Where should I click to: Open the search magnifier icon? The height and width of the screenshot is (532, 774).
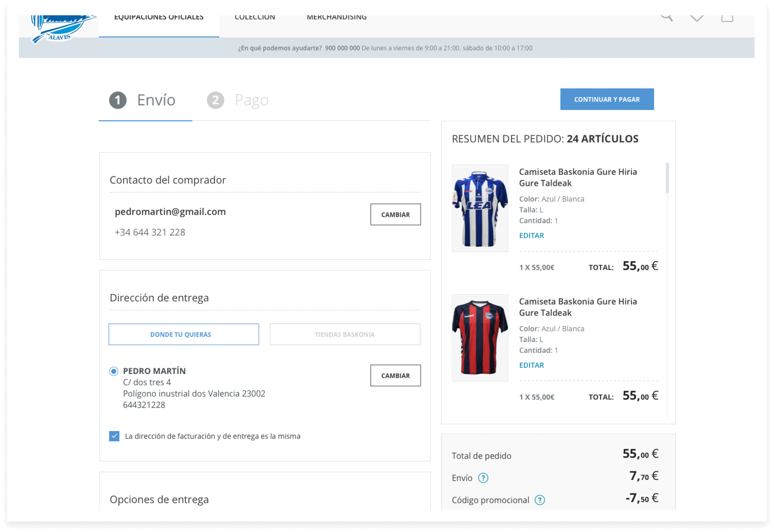666,18
